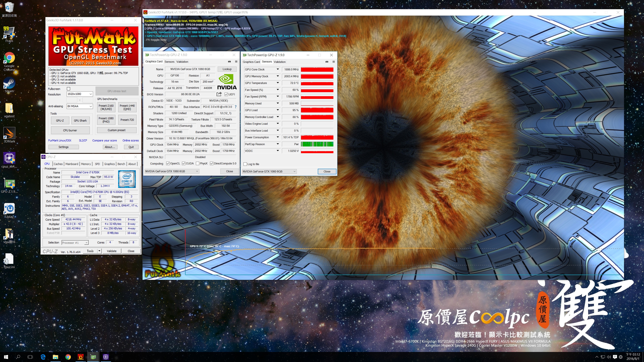Open Google Chrome desktop shortcut

[x=9, y=62]
